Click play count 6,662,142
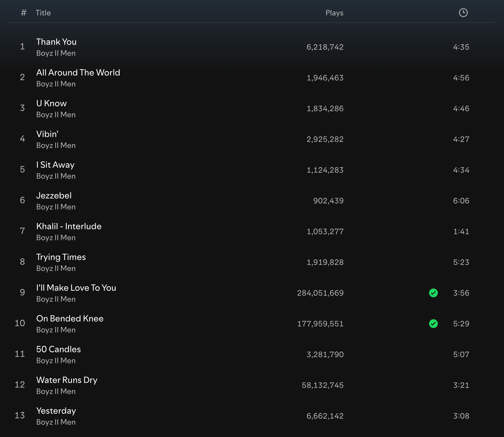The height and width of the screenshot is (437, 504). click(325, 416)
